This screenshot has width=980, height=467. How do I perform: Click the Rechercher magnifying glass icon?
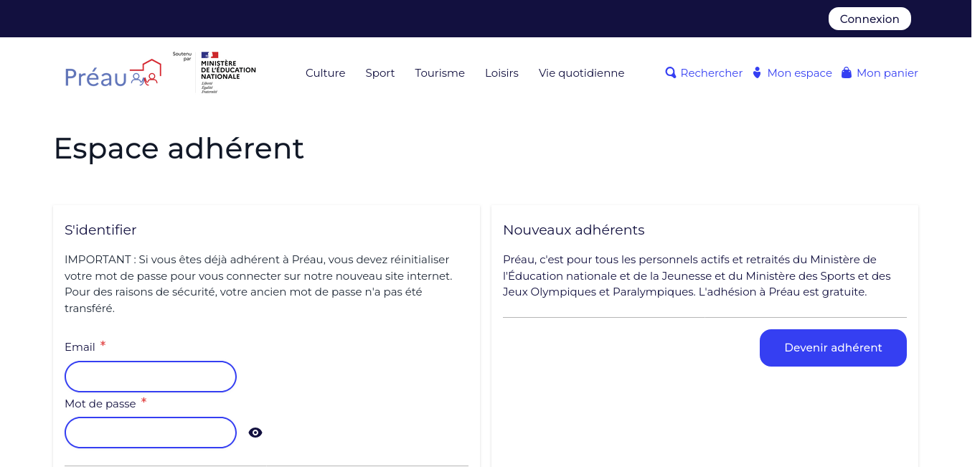pos(671,72)
